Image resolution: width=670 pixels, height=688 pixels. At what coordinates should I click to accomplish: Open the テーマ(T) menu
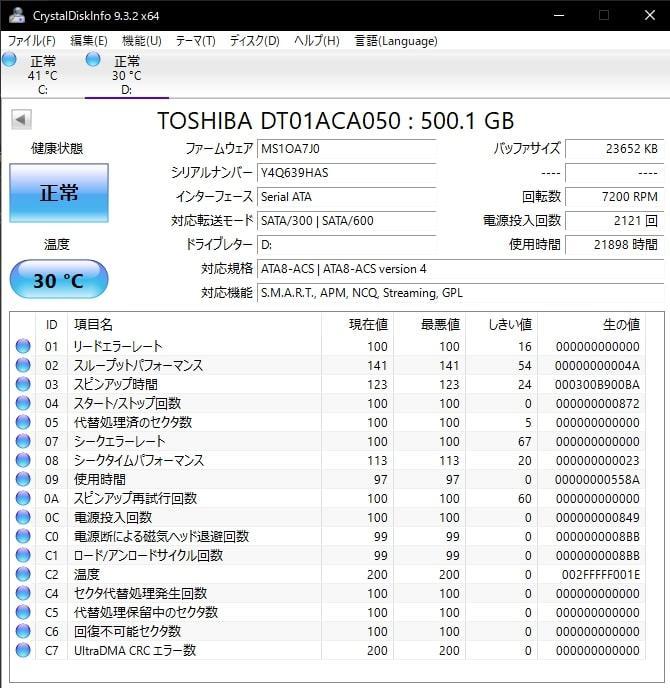[x=196, y=41]
